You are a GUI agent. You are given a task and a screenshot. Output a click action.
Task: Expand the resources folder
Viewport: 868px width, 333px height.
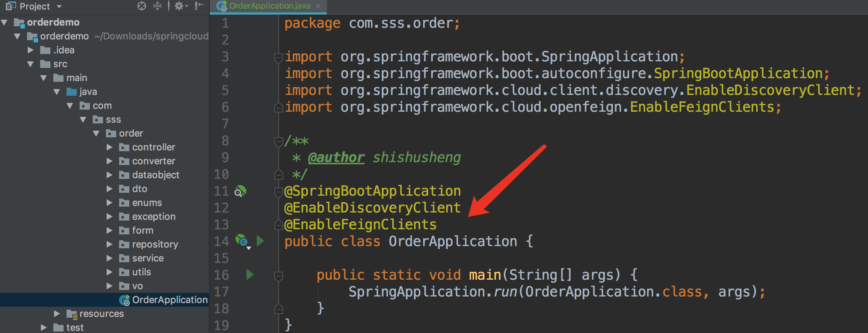pyautogui.click(x=57, y=314)
